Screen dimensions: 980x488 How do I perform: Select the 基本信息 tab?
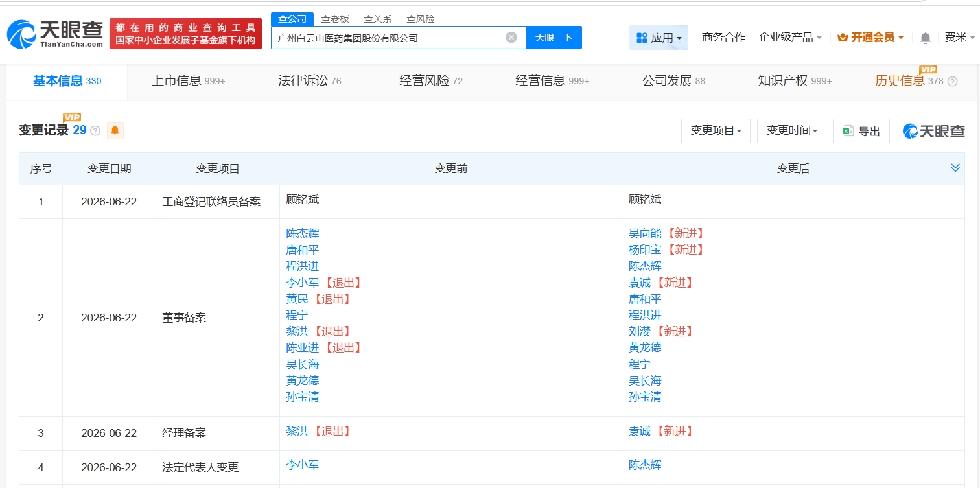(x=67, y=81)
